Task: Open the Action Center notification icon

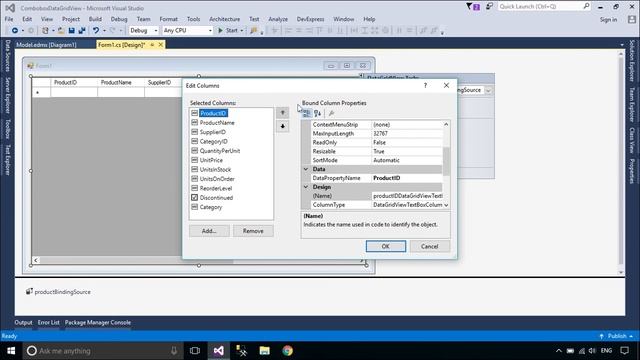Action: click(x=624, y=351)
